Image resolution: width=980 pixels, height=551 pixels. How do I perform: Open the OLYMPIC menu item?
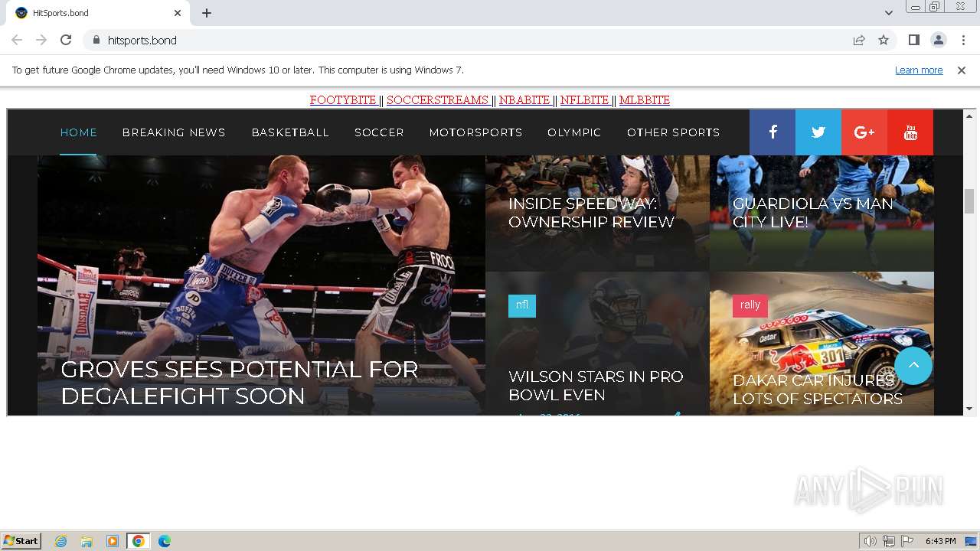574,132
